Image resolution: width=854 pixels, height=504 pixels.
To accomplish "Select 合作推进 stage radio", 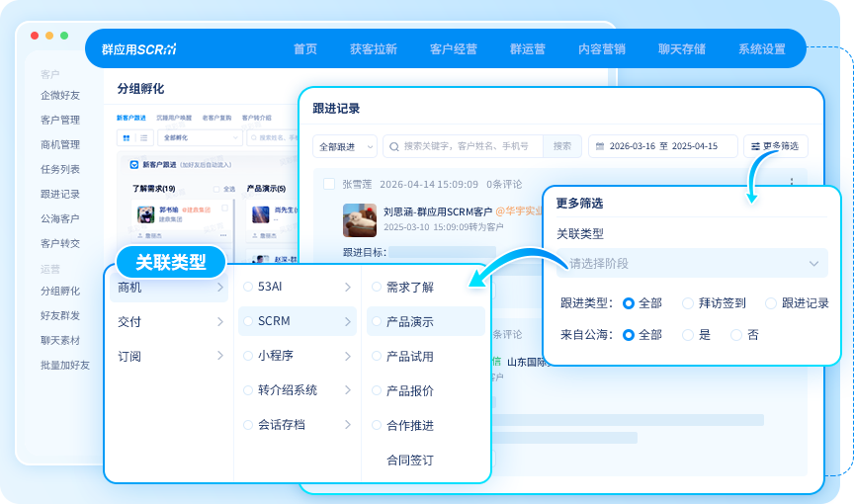I will tap(377, 425).
